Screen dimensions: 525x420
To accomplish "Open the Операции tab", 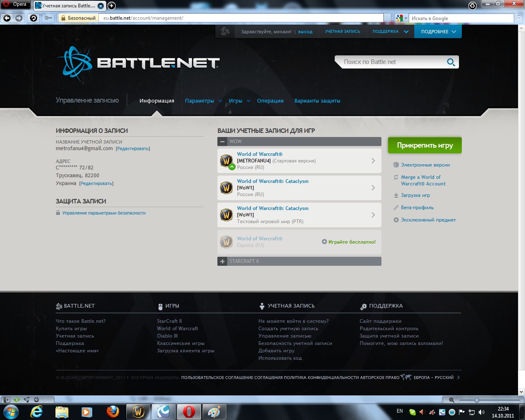I will tap(270, 101).
